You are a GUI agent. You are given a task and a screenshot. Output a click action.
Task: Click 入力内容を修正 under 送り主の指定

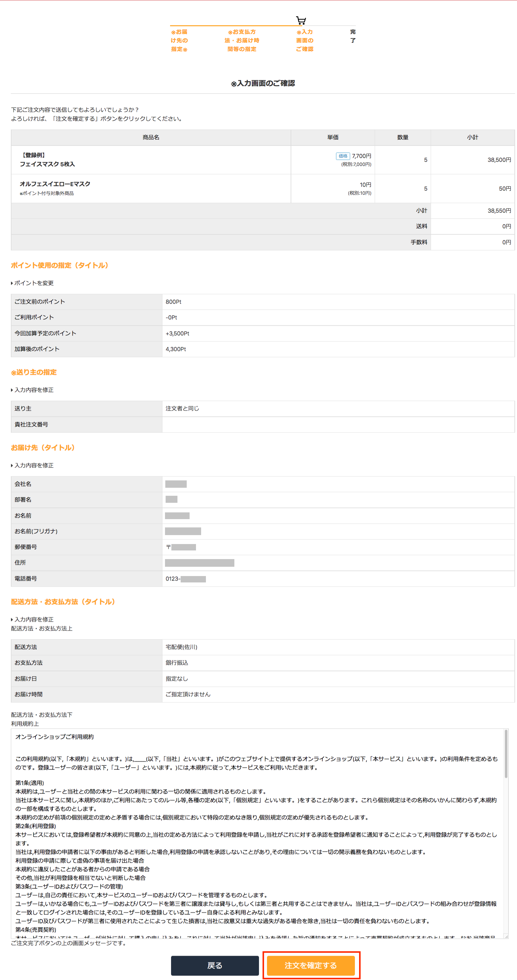click(34, 390)
